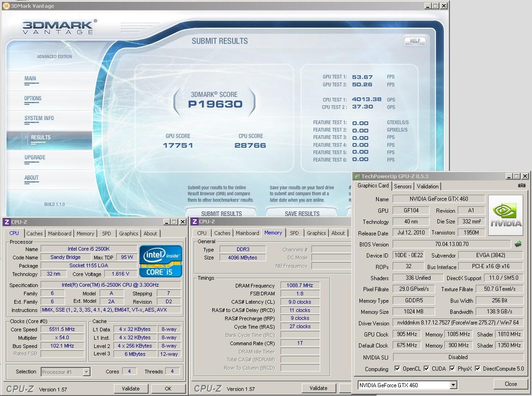Click the NVIDIA SLI Disabled field
This screenshot has height=396, width=532.
click(458, 357)
